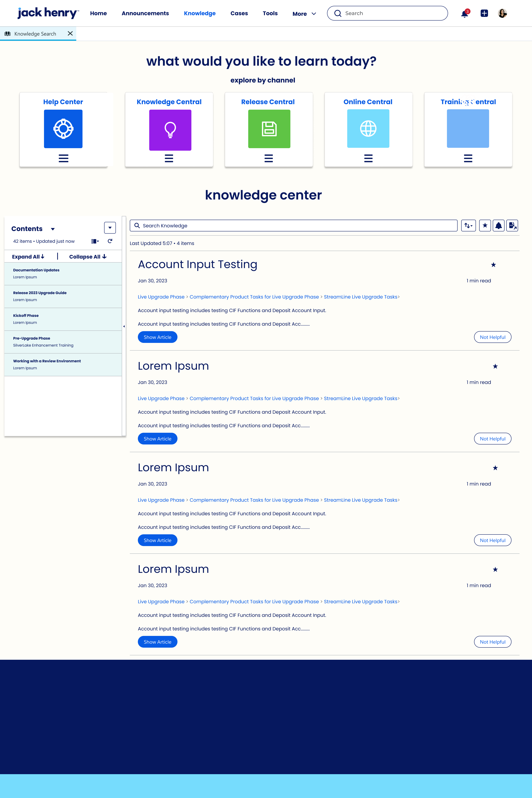Open the Cases nav item

tap(239, 13)
